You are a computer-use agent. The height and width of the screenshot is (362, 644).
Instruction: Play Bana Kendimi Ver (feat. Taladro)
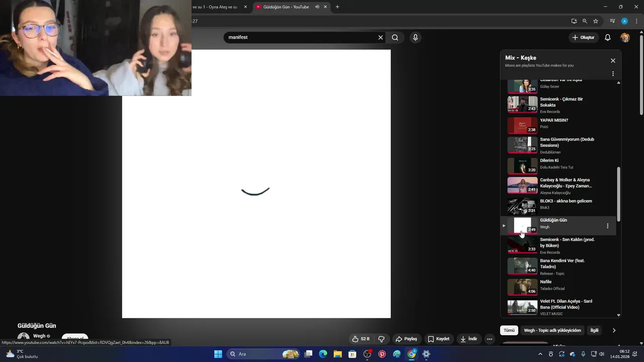point(558,266)
